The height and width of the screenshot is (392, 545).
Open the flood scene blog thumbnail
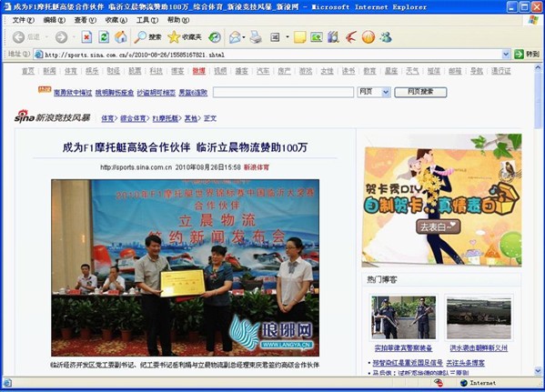(479, 317)
